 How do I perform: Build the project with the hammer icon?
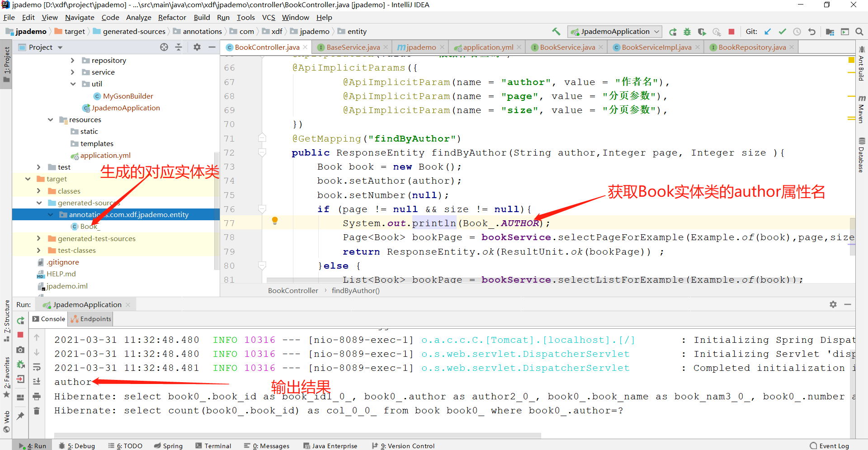(x=556, y=32)
